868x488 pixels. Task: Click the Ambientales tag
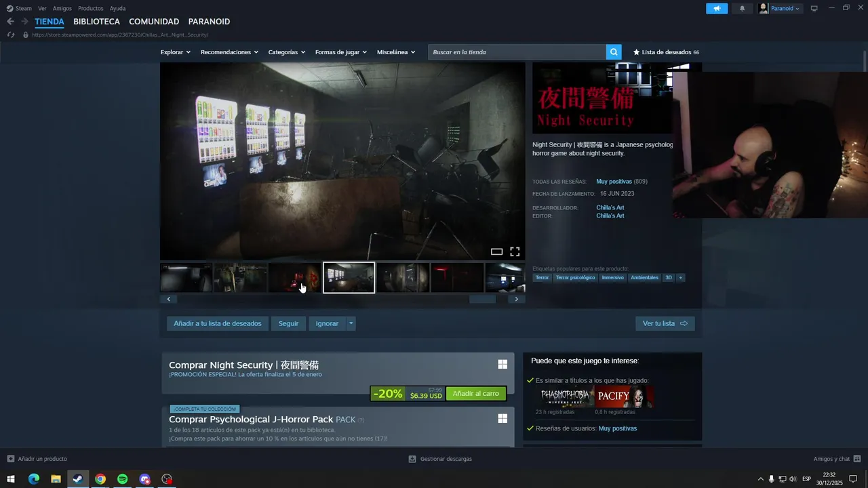[644, 277]
